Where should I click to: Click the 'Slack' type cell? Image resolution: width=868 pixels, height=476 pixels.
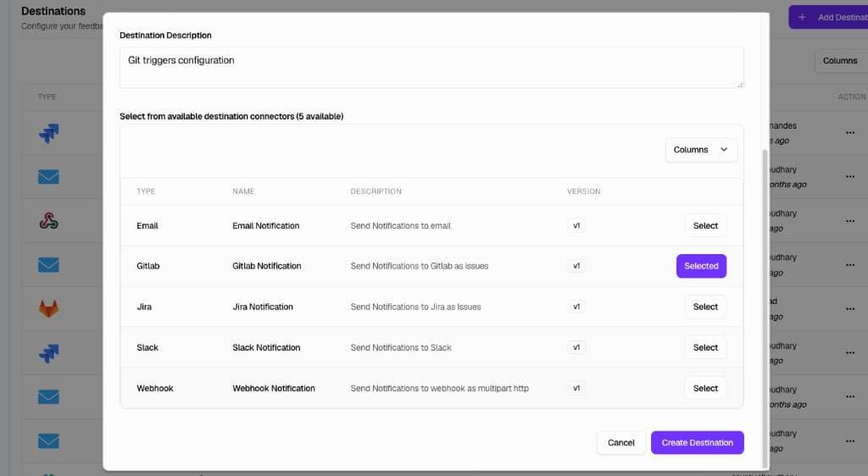pyautogui.click(x=147, y=348)
